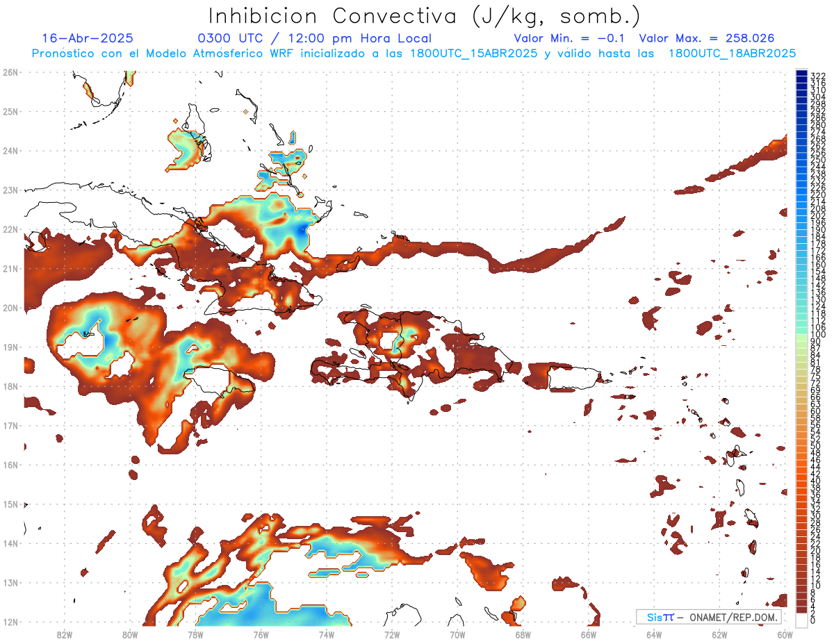Click the 16N latitude label
The height and width of the screenshot is (644, 834).
[10, 465]
